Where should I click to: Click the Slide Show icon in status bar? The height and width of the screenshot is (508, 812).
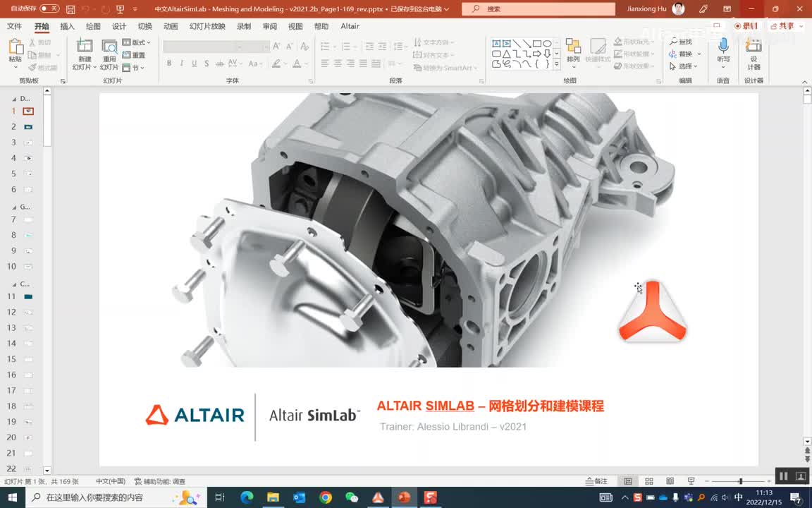[x=691, y=481]
